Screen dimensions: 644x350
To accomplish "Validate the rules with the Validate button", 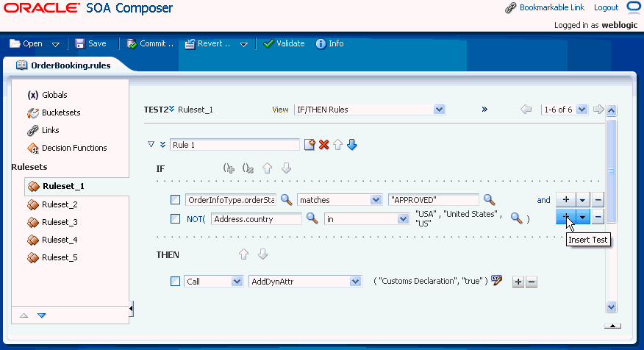I will click(284, 43).
